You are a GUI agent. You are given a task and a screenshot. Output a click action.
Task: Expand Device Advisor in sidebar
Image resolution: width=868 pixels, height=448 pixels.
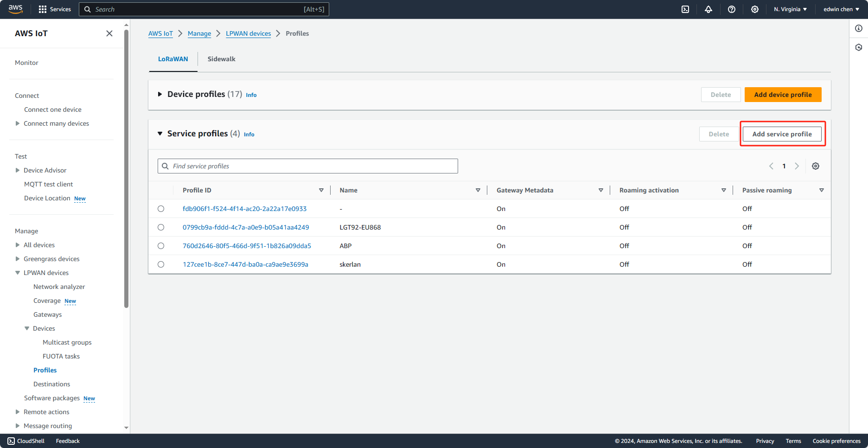pyautogui.click(x=18, y=170)
